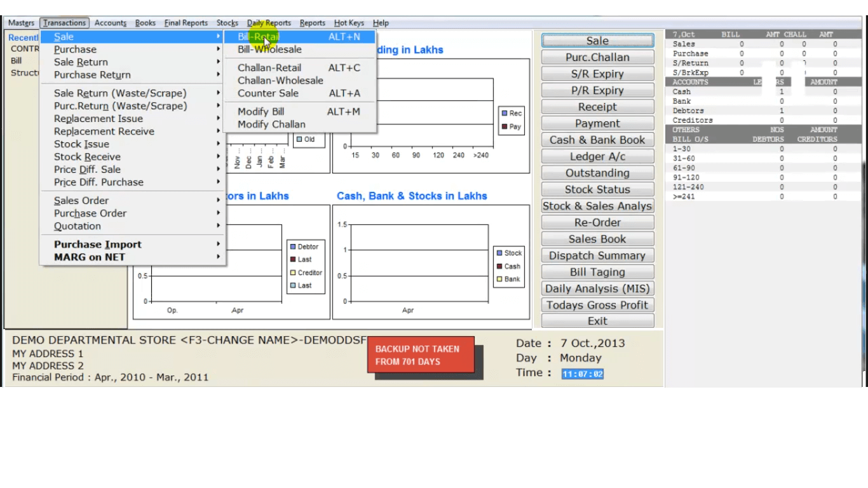Expand the MARG on NET submenu
This screenshot has height=488, width=868.
click(x=133, y=257)
